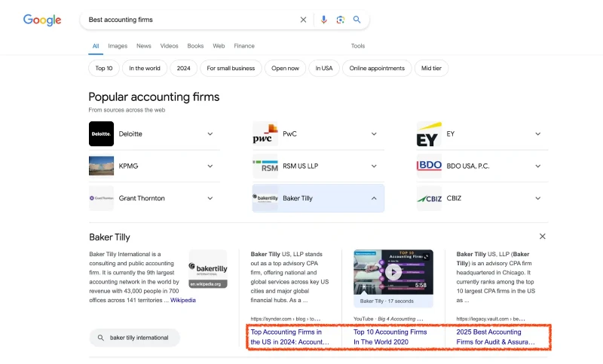This screenshot has height=364, width=603.
Task: Search baker tilly international suggestion
Action: [135, 338]
